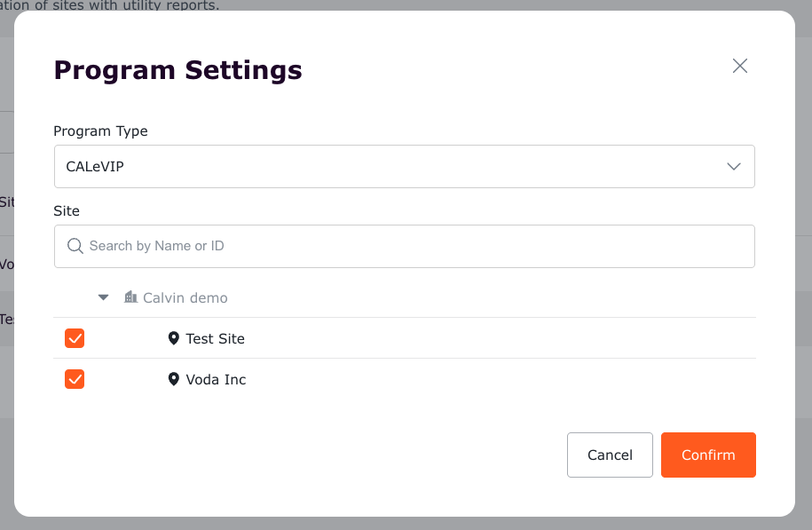Toggle the orange checkbox beside Test Site
Screen dimensions: 812x530
[x=75, y=338]
